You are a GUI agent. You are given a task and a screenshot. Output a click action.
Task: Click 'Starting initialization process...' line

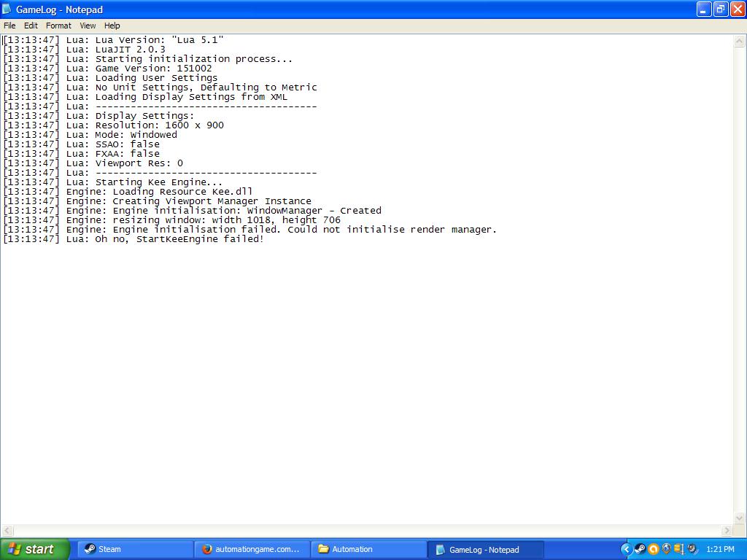[x=147, y=59]
